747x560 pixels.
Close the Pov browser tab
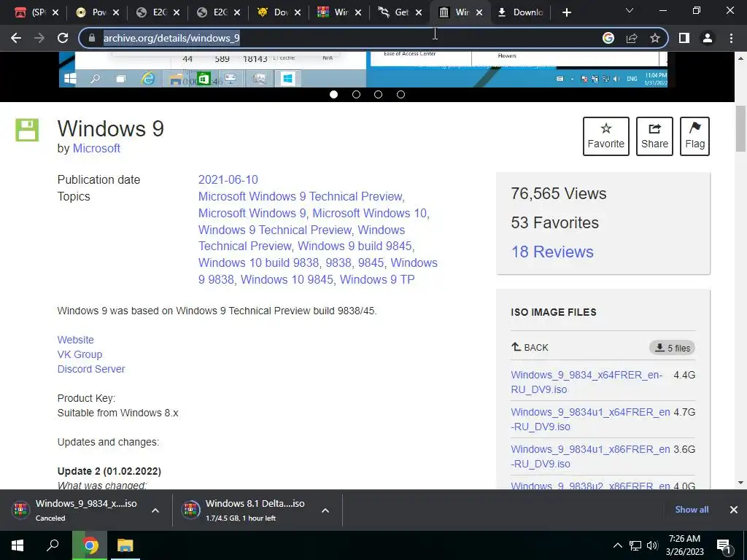tap(116, 12)
